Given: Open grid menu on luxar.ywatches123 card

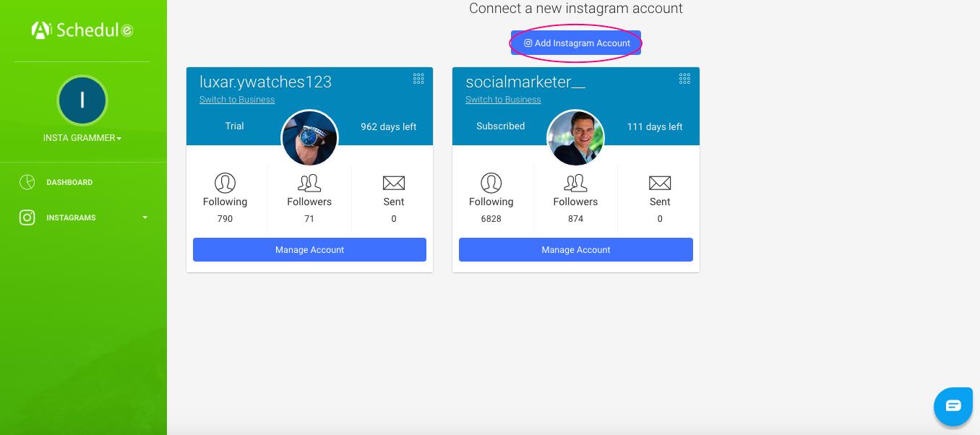Looking at the screenshot, I should (418, 79).
